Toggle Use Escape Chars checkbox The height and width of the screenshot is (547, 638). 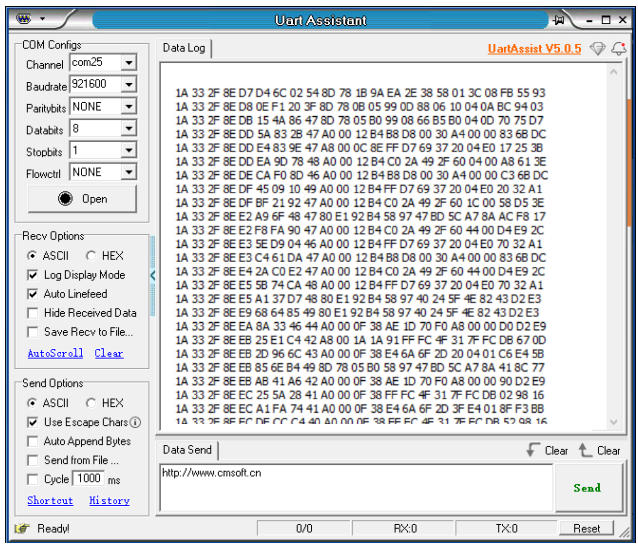point(32,422)
